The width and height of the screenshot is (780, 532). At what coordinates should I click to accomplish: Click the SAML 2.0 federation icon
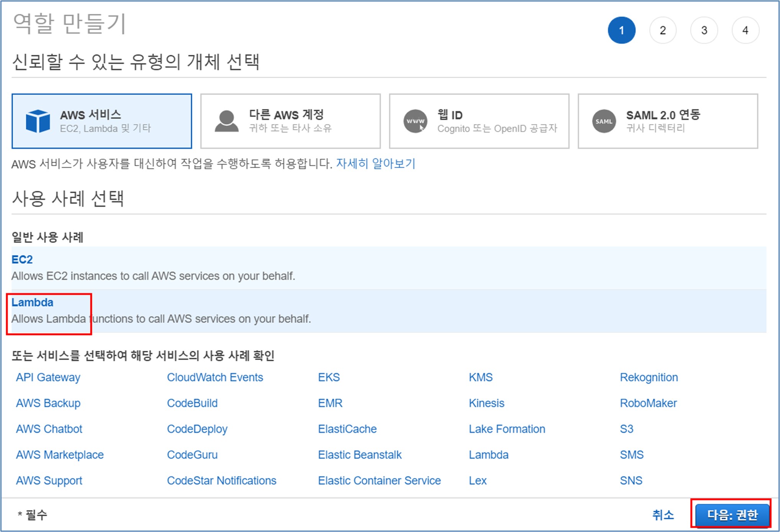coord(604,121)
